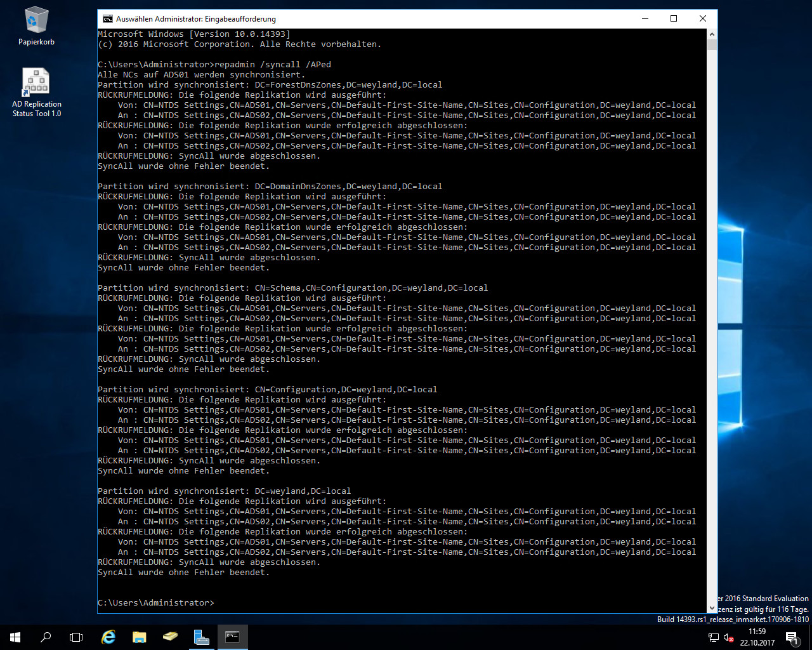812x650 pixels.
Task: Open the Action Center notifications icon
Action: (792, 637)
